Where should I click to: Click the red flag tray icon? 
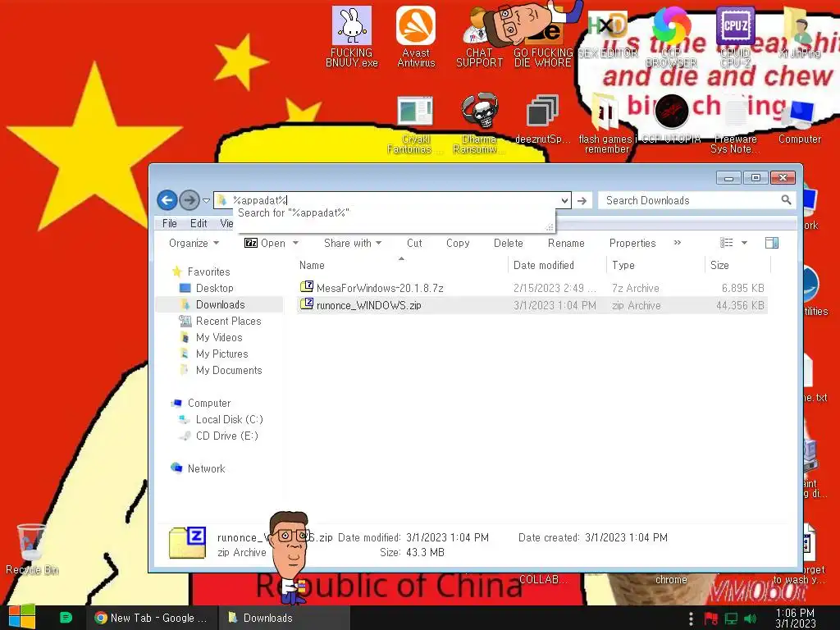[711, 619]
